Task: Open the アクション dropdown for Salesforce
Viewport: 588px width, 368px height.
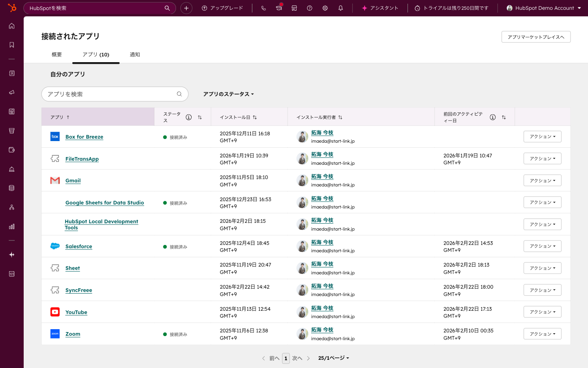Action: (x=542, y=246)
